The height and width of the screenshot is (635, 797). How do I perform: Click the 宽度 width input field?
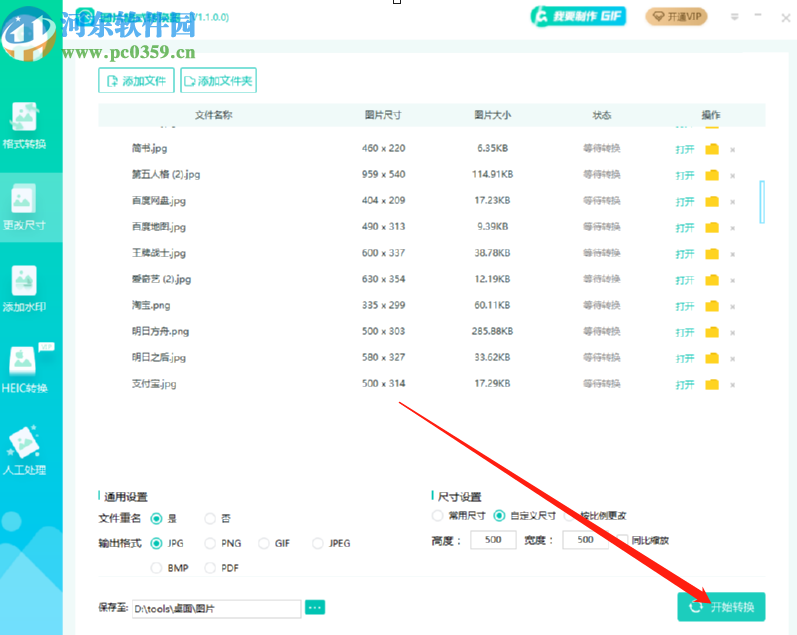pos(585,539)
